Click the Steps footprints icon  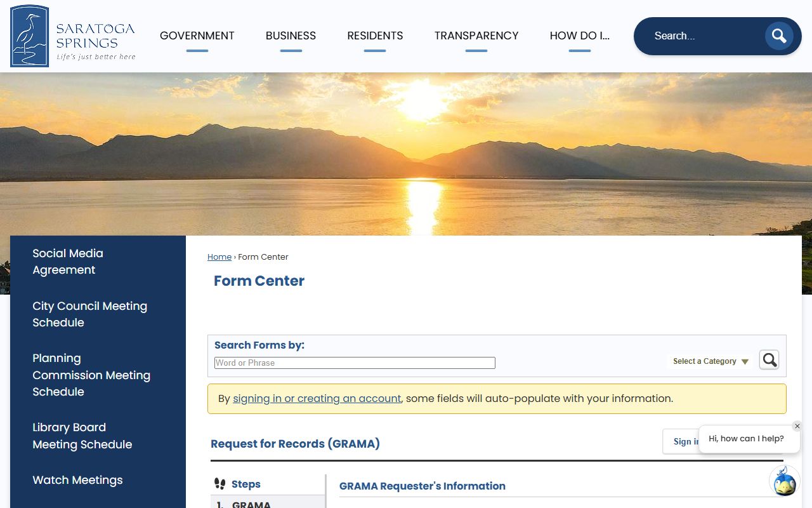pyautogui.click(x=220, y=484)
